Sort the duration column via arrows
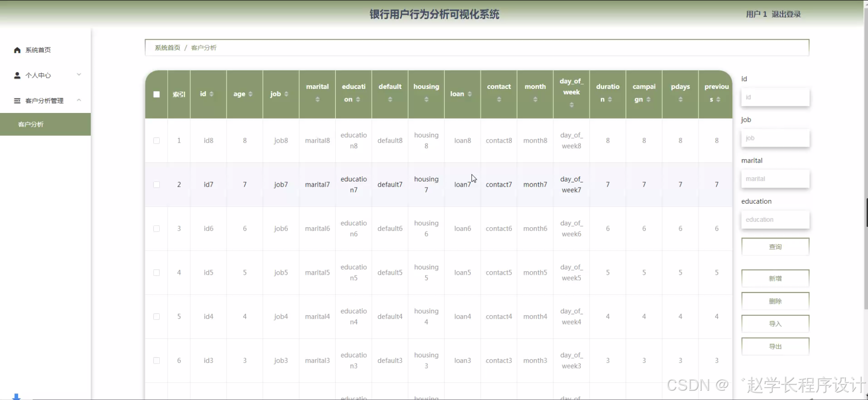Viewport: 868px width, 400px height. point(610,100)
